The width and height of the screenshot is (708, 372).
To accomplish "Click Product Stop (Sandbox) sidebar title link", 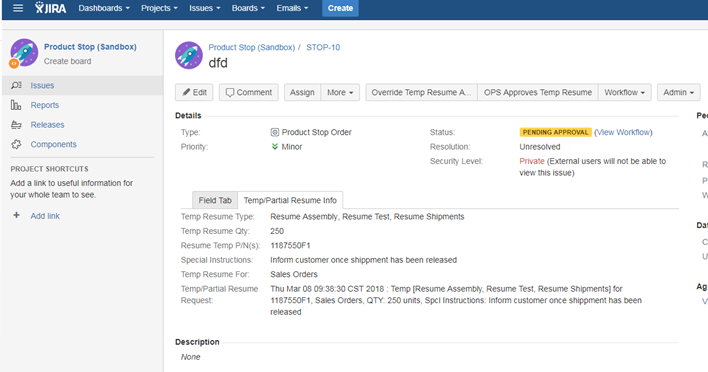I will [x=90, y=47].
